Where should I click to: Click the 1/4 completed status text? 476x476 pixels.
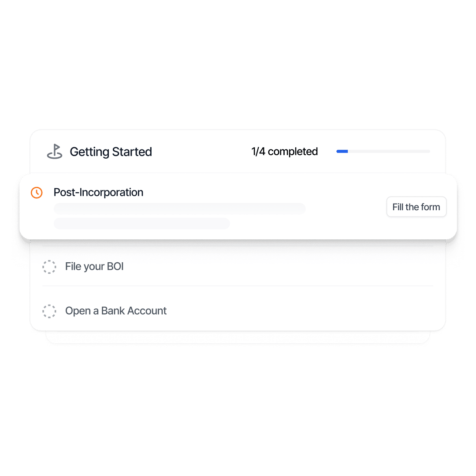pos(284,152)
